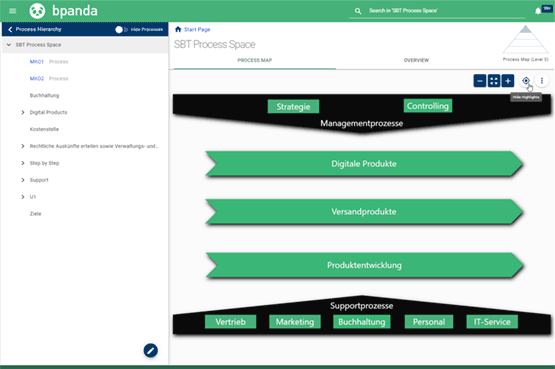Expand the Digital Products tree node

click(x=23, y=113)
